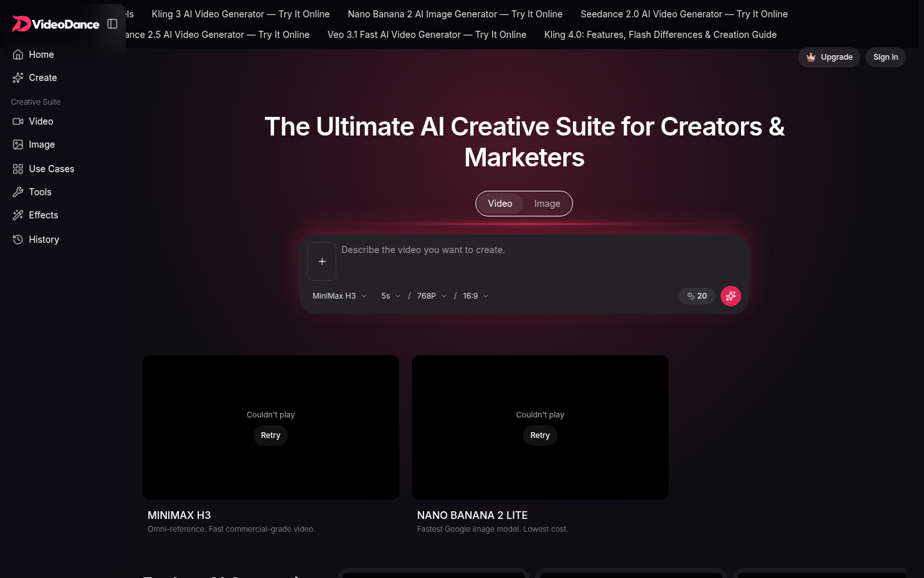Add a reference file with plus box
The image size is (924, 578).
[x=321, y=261]
